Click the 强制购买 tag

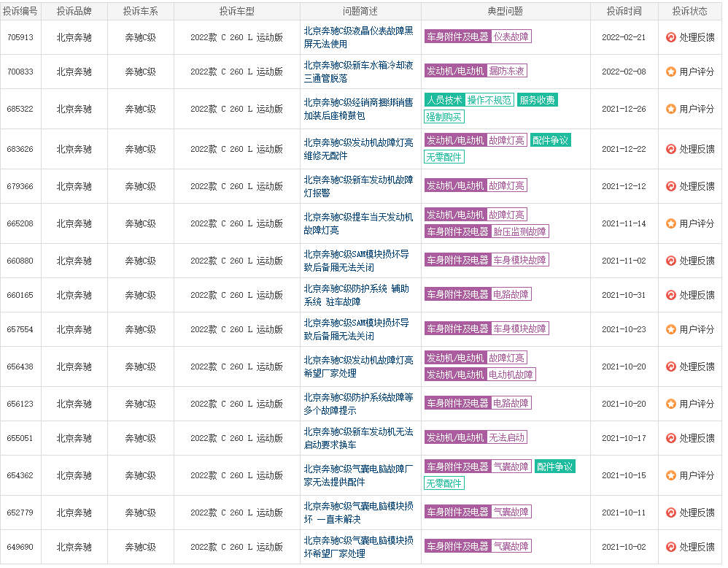point(444,117)
